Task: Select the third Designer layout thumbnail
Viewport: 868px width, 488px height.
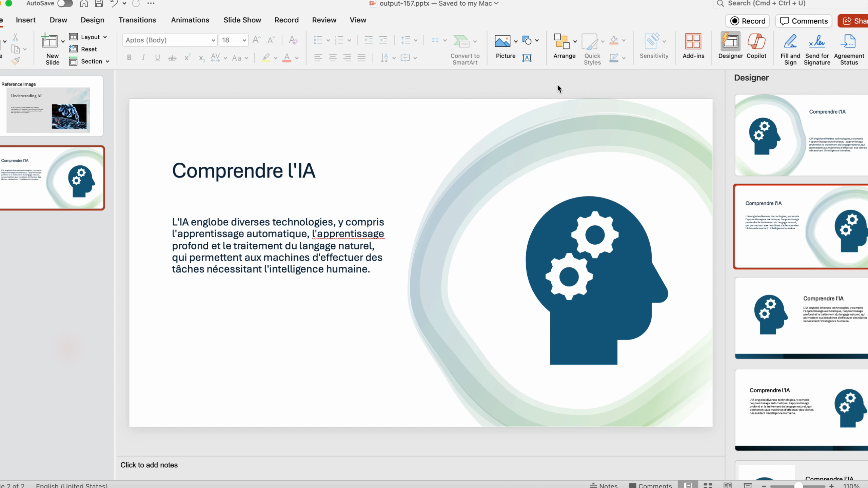Action: [801, 318]
